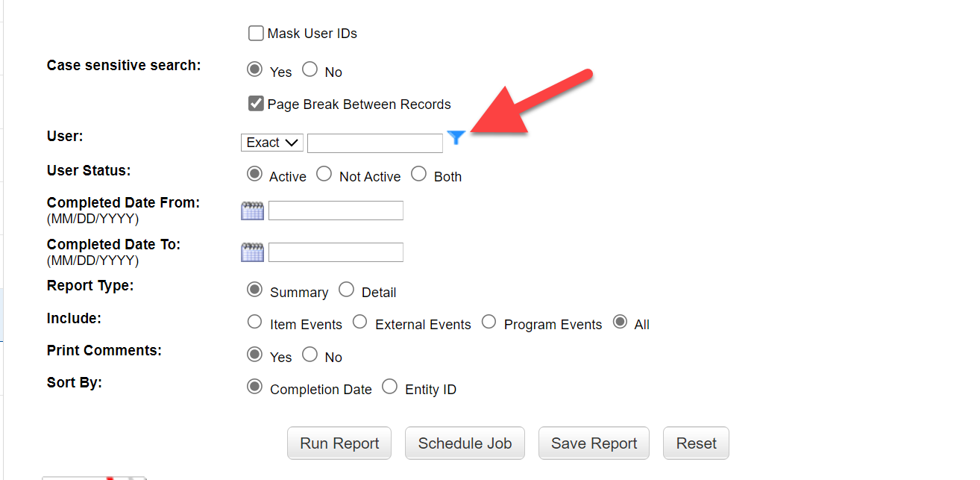Uncheck Page Break Between Records

[x=256, y=103]
